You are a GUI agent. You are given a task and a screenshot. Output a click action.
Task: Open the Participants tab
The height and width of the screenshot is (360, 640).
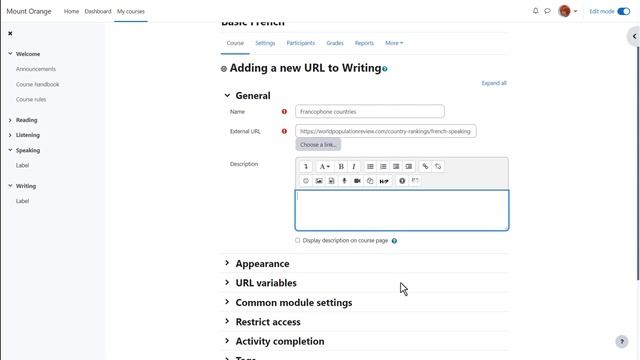coord(301,43)
